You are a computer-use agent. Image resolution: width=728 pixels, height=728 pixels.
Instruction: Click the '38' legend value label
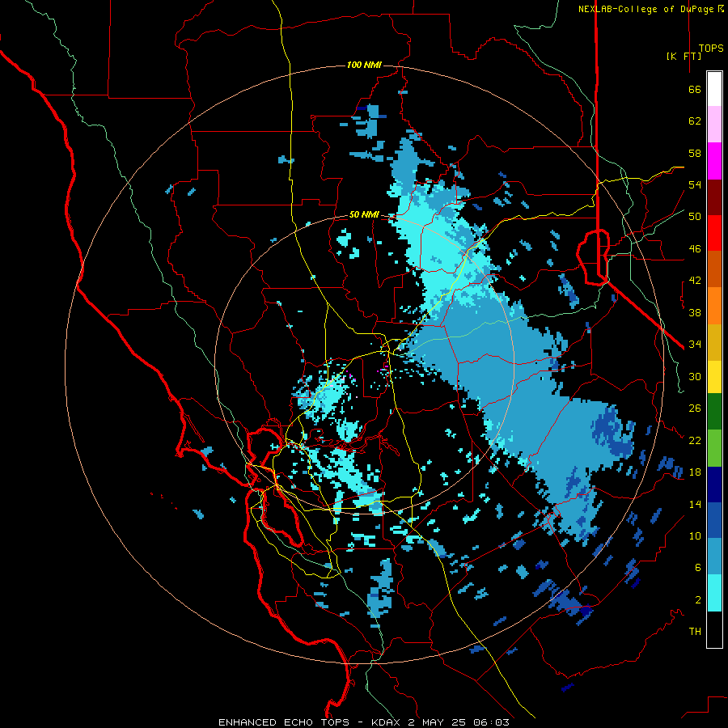coord(695,312)
